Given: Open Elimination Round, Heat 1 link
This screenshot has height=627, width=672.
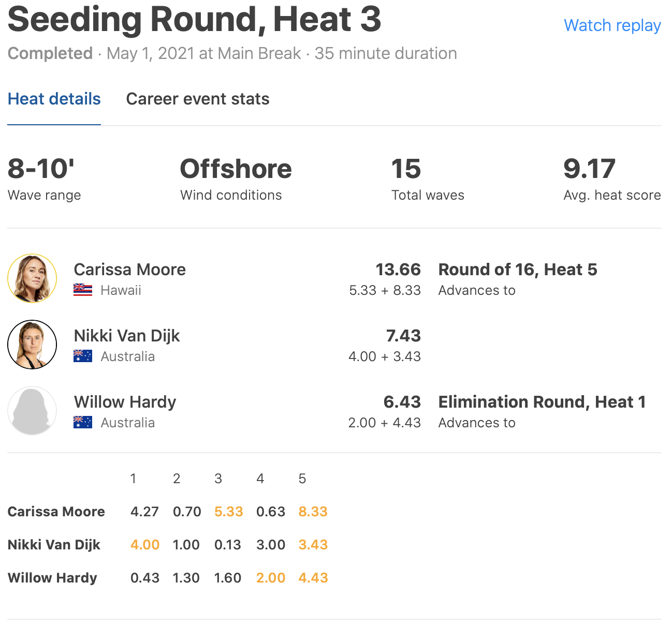Looking at the screenshot, I should click(x=542, y=402).
